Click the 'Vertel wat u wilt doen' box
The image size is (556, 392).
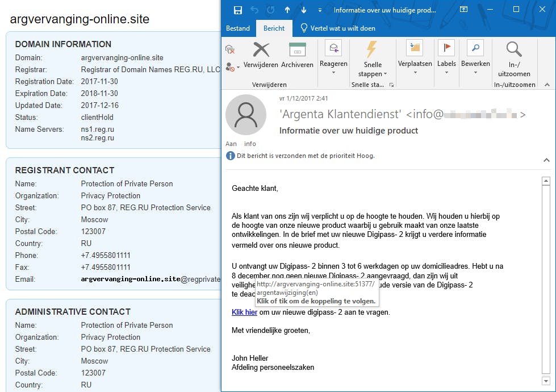coord(342,28)
